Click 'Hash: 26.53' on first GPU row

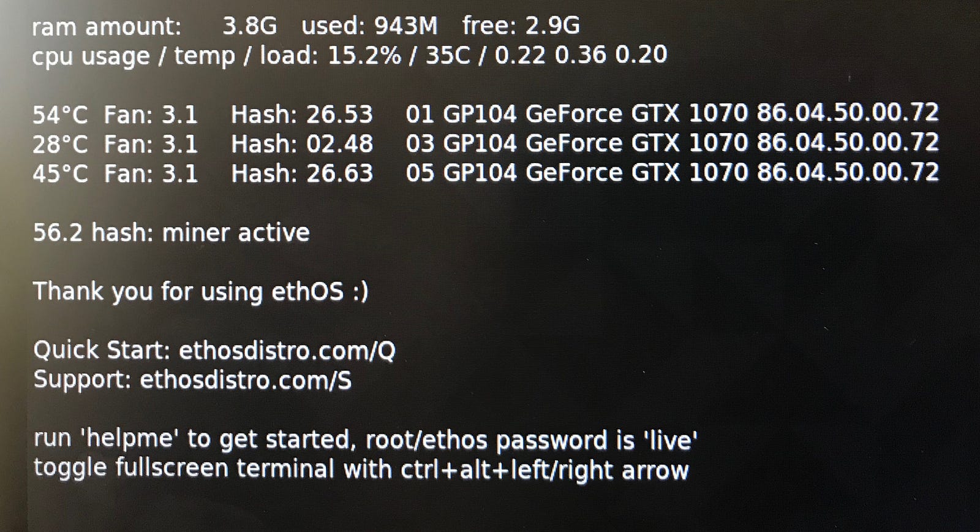click(x=301, y=115)
